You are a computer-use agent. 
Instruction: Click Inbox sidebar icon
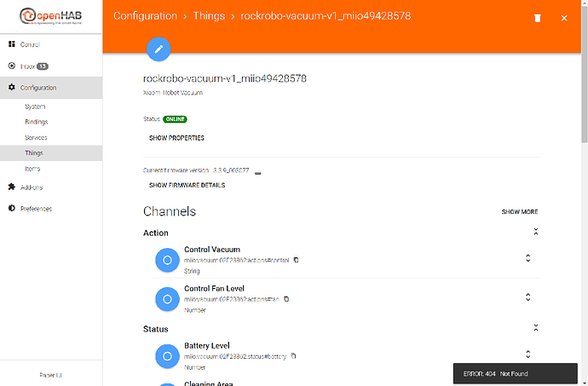click(x=12, y=66)
